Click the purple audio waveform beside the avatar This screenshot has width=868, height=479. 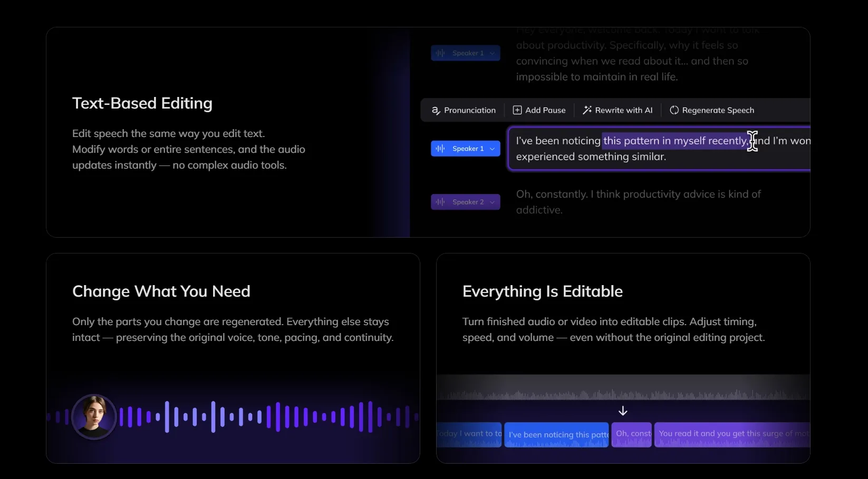[x=268, y=417]
